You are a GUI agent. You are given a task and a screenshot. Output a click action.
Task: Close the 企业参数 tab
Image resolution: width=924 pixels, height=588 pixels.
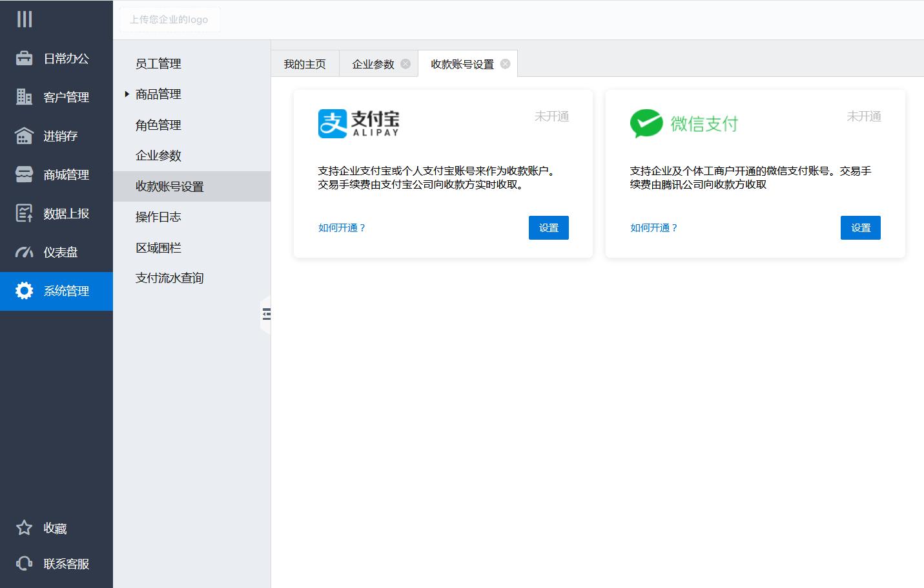[x=406, y=63]
